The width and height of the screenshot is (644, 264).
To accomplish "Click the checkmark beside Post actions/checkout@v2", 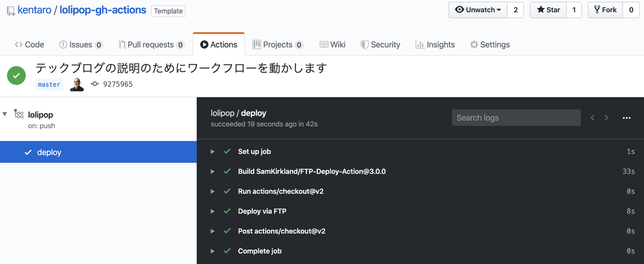I will point(227,231).
